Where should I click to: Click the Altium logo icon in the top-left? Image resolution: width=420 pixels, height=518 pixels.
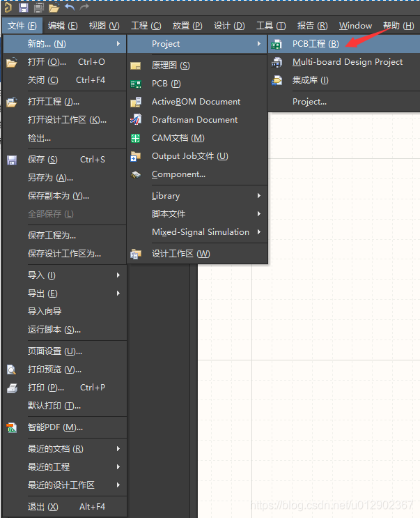point(8,7)
